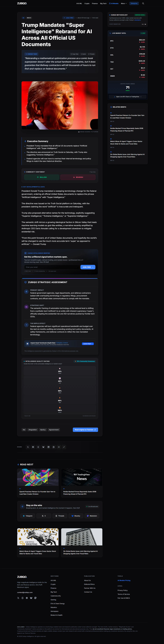Click the AI category badge above headline

tap(23, 18)
